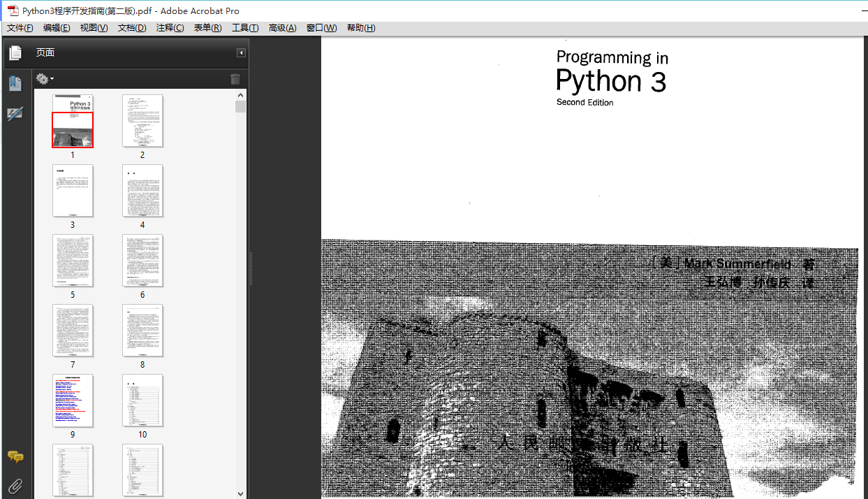
Task: Select page 10 thumbnail
Action: pos(142,400)
